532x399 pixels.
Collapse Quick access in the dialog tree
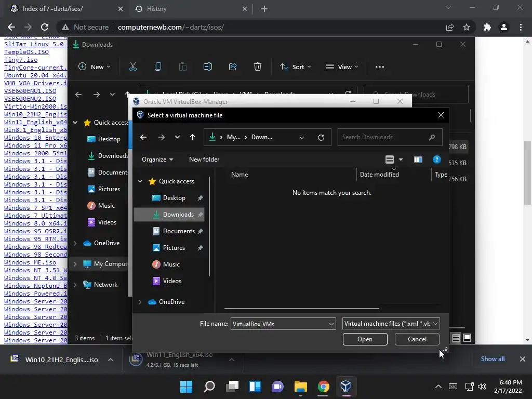click(x=140, y=181)
